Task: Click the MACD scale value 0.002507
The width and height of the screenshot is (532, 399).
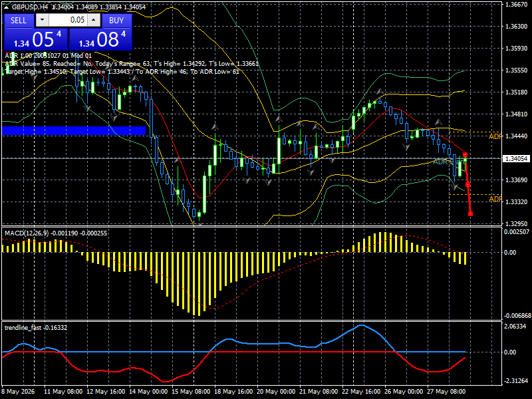Action: (x=517, y=232)
